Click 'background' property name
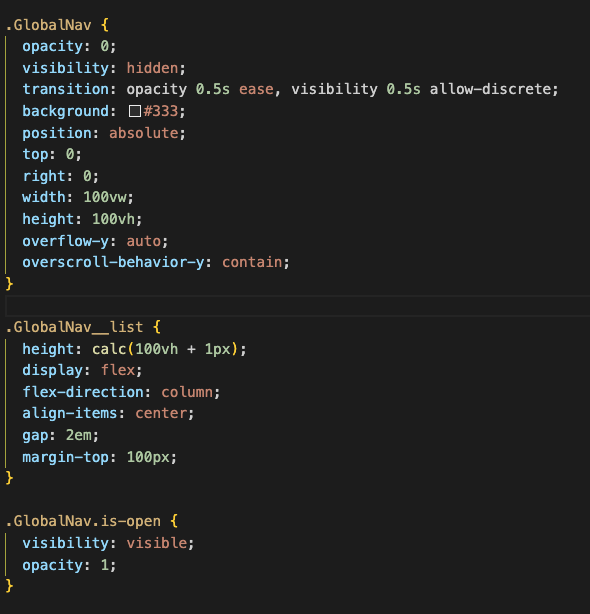Viewport: 590px width, 614px height. 65,111
